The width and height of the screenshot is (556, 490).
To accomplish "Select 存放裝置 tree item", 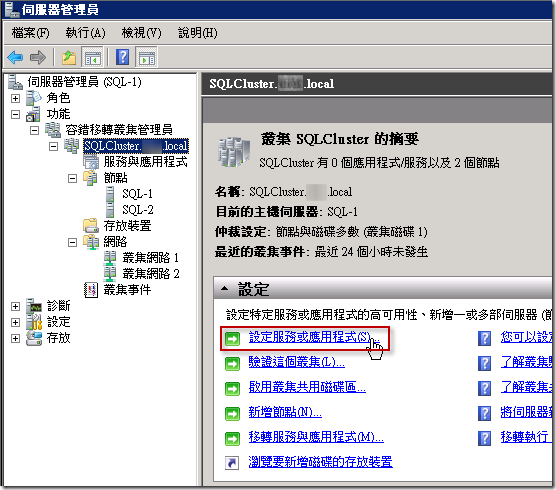I will click(x=127, y=226).
